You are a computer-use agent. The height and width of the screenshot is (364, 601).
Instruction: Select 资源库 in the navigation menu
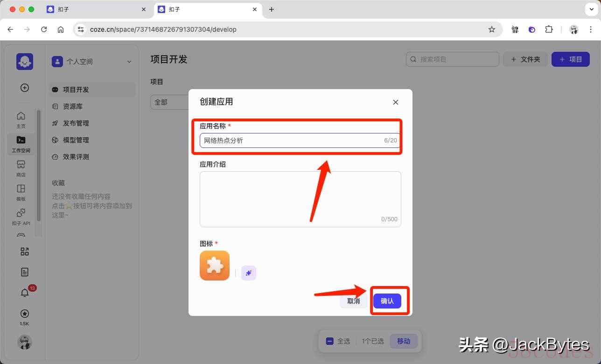click(x=73, y=106)
